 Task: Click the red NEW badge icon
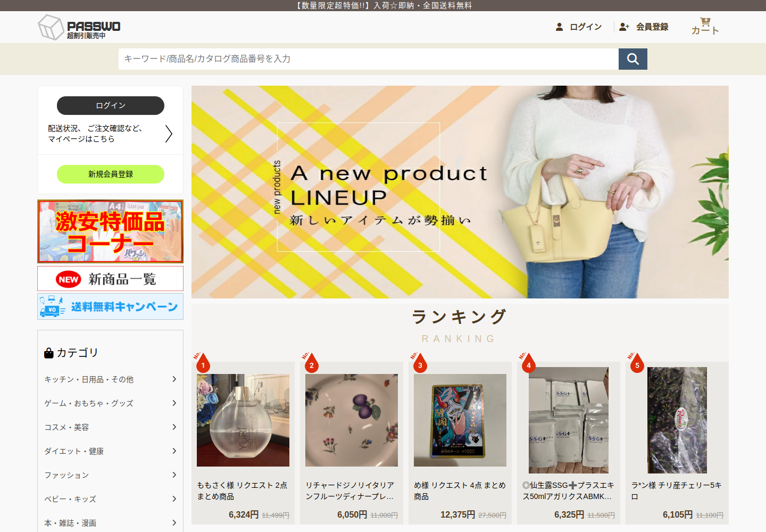(x=69, y=279)
